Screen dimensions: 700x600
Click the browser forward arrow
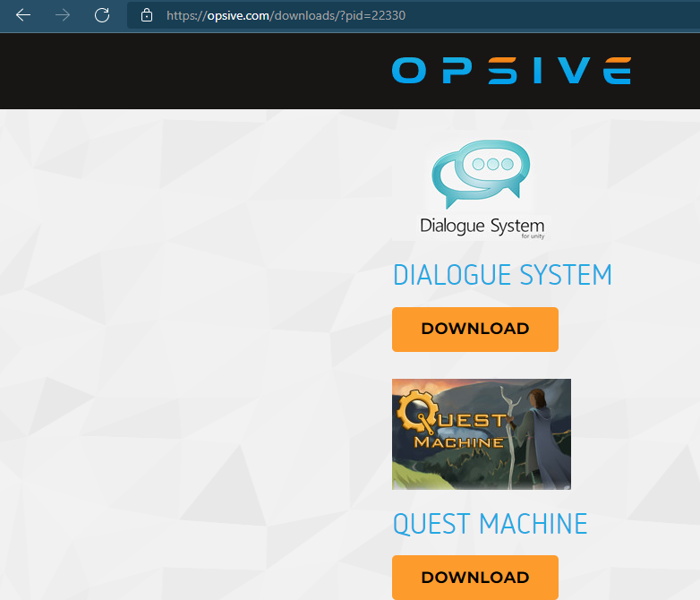pyautogui.click(x=63, y=15)
